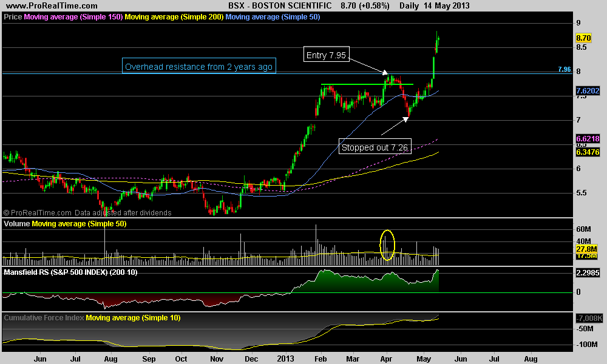Image resolution: width=607 pixels, height=364 pixels.
Task: Click the -100M force index axis label
Action: (x=586, y=344)
